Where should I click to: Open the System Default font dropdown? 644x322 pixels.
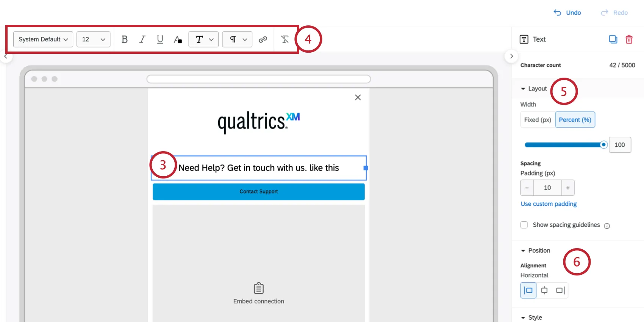point(43,39)
